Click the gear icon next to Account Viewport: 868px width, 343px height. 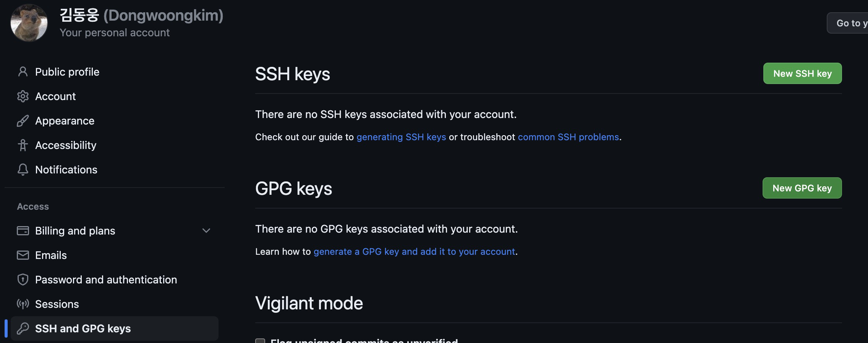click(x=23, y=96)
